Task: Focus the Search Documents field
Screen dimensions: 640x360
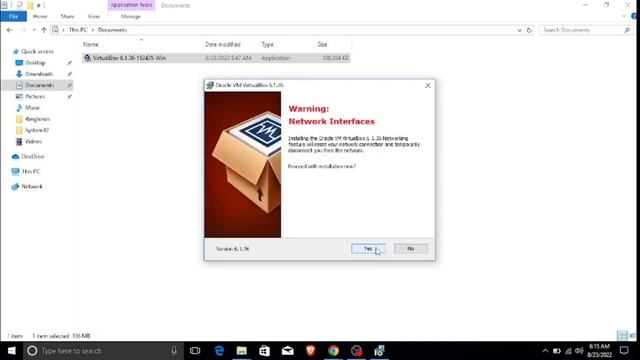Action: point(585,30)
